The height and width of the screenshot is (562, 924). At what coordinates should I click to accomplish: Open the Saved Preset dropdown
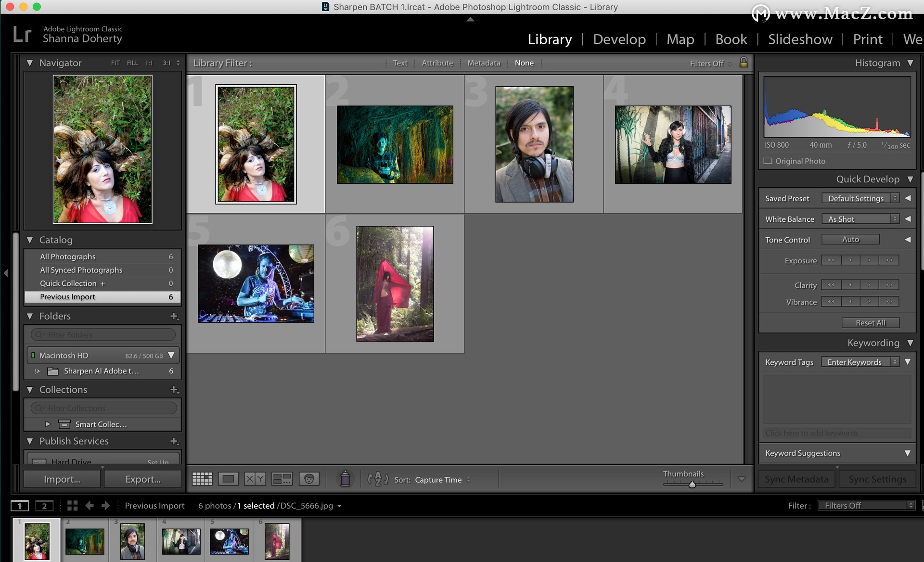[x=860, y=198]
